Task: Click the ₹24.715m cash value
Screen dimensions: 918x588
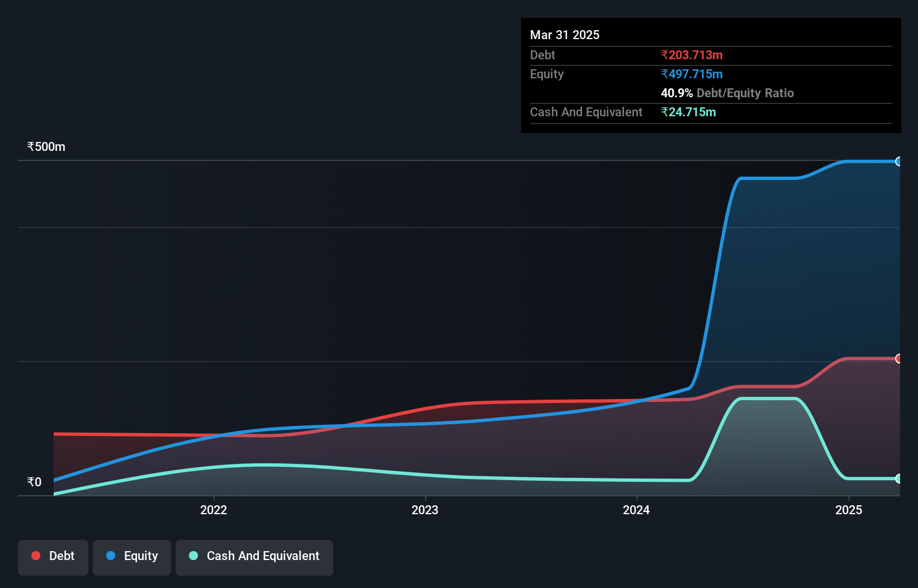Action: pyautogui.click(x=688, y=112)
